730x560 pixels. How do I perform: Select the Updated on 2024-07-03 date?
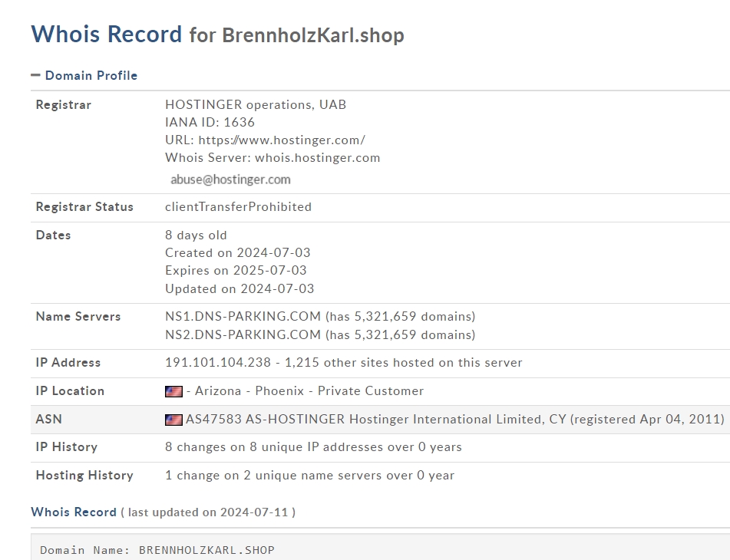tap(239, 289)
